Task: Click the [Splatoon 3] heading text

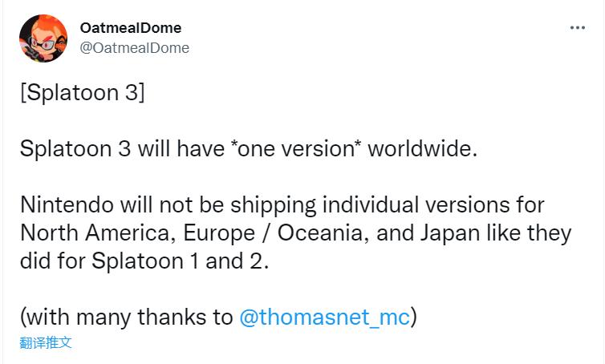Action: 83,93
